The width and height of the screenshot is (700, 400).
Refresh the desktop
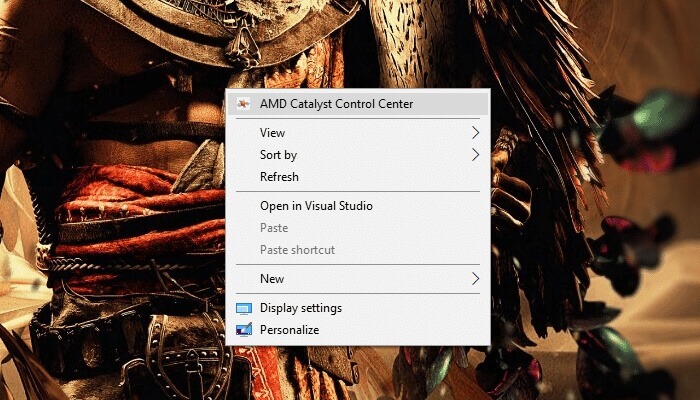(358, 177)
